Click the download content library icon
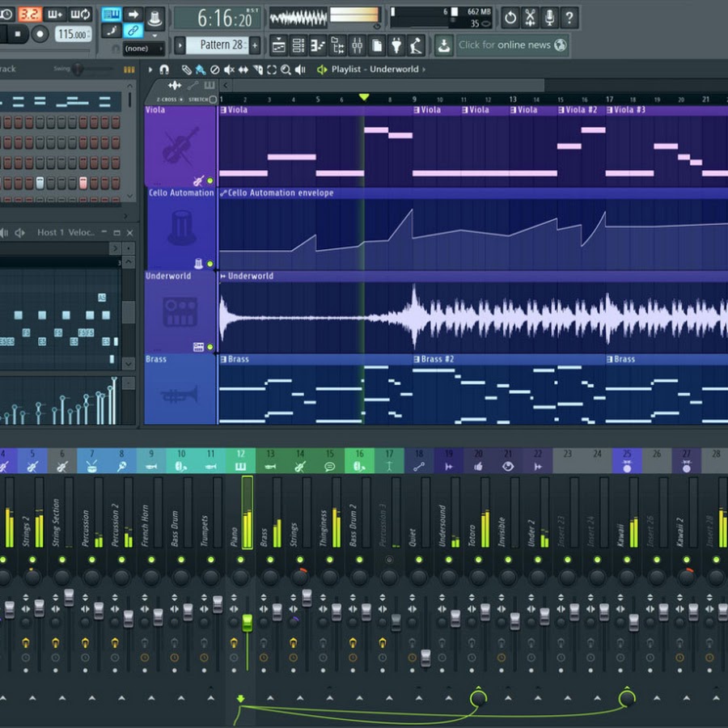This screenshot has width=728, height=728. pyautogui.click(x=443, y=45)
